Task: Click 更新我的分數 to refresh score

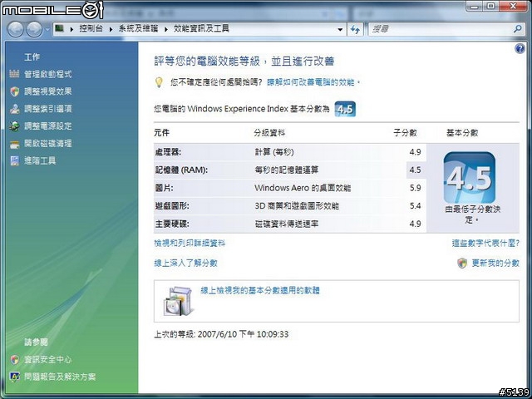Action: [x=495, y=263]
